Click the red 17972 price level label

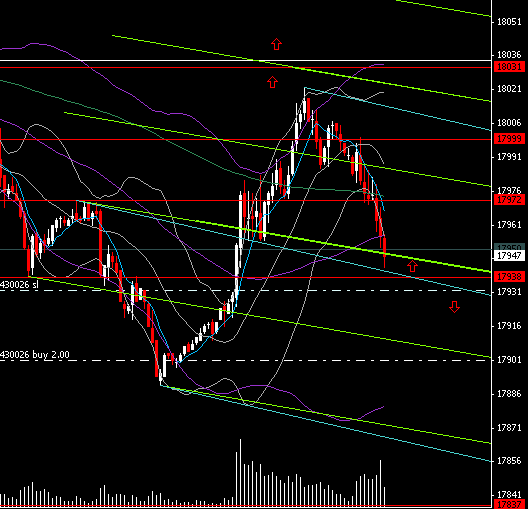coord(509,200)
